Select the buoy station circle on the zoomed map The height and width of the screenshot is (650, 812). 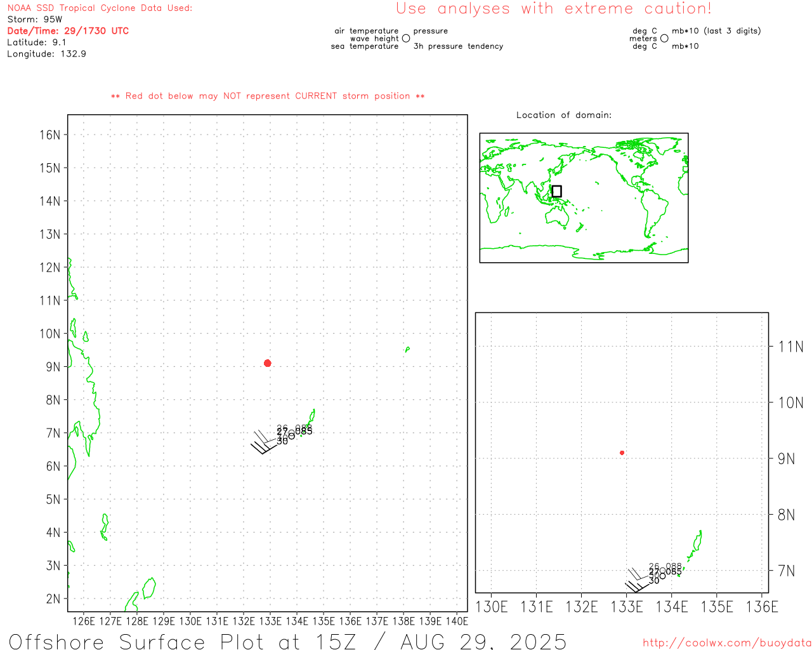(663, 575)
